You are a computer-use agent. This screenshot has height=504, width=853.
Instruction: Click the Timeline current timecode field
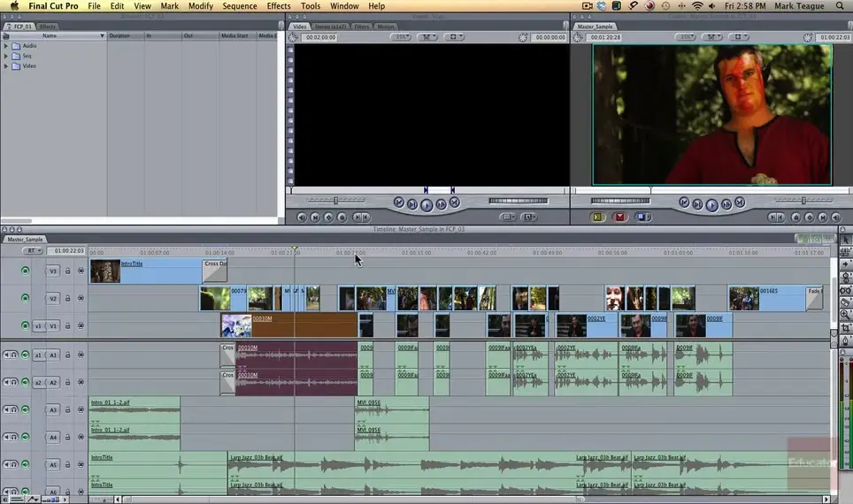pyautogui.click(x=65, y=250)
